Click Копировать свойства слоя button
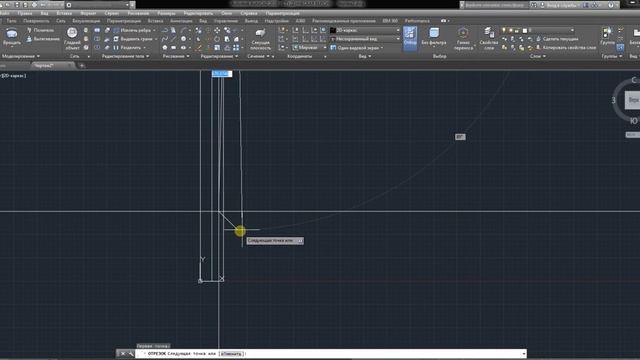 [565, 47]
